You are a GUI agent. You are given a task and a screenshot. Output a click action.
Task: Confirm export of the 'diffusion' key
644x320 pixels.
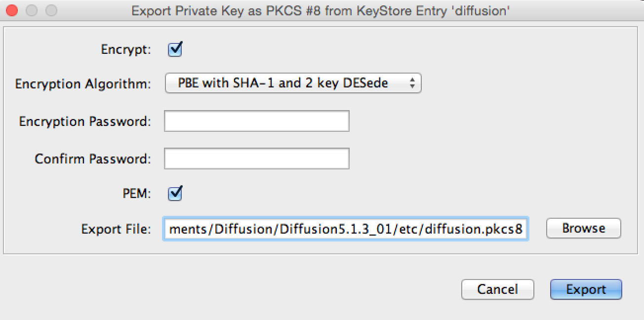pos(586,289)
